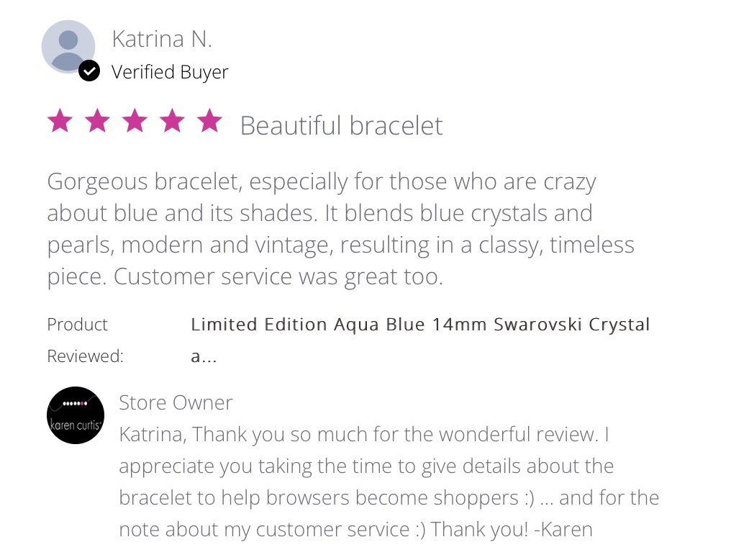The height and width of the screenshot is (560, 749).
Task: Click the 'Product' label
Action: point(78,325)
